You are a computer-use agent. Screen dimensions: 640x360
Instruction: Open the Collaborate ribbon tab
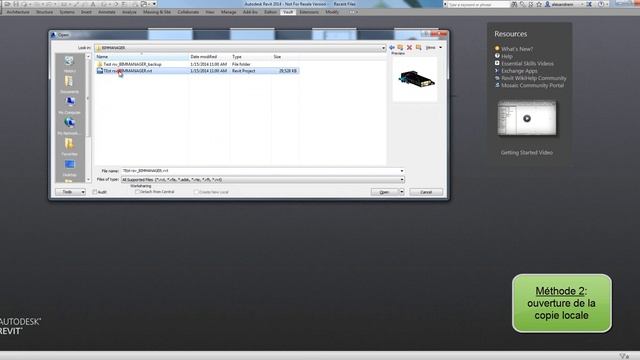[x=188, y=12]
